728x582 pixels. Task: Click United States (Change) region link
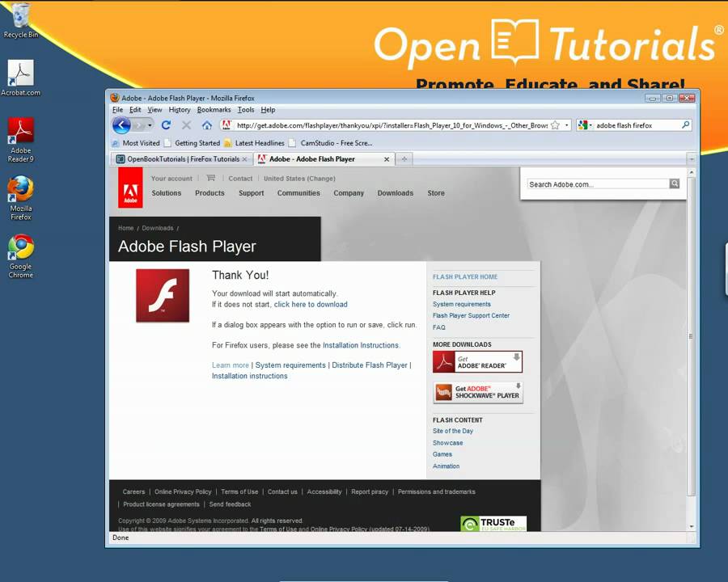299,178
